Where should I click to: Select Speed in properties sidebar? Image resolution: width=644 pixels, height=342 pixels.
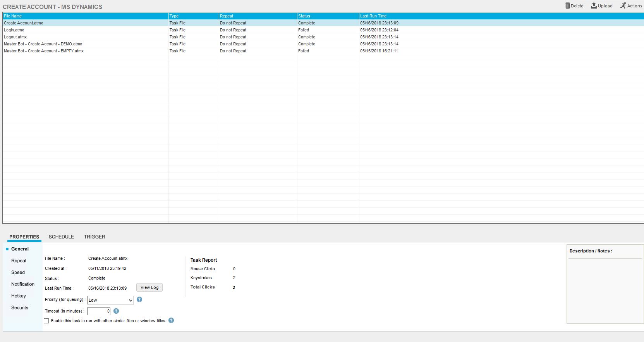pos(18,272)
